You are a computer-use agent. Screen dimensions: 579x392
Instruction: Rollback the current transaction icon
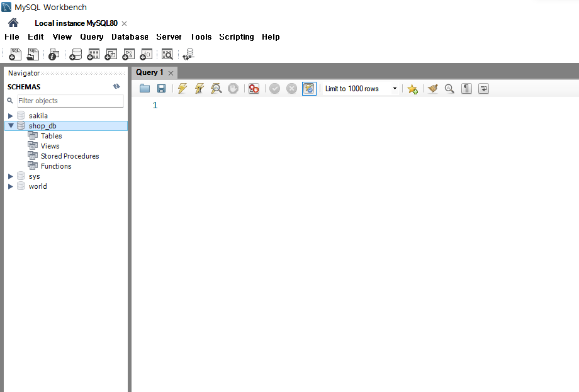click(x=292, y=89)
